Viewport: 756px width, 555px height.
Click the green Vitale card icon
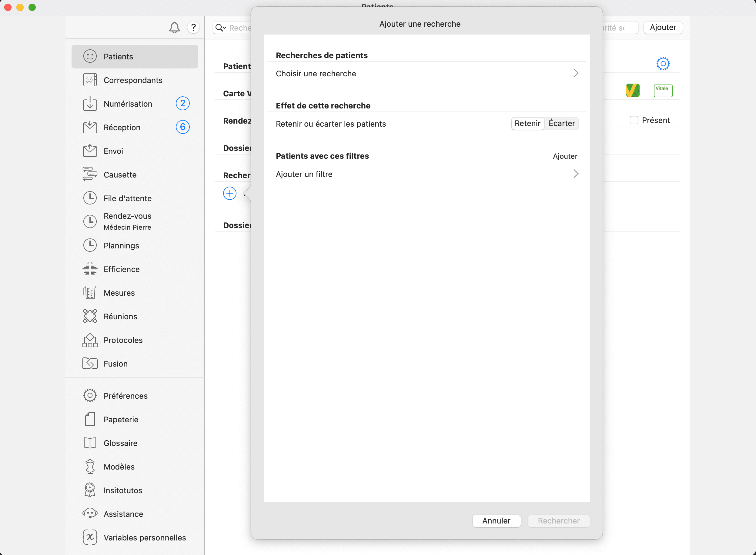click(663, 90)
